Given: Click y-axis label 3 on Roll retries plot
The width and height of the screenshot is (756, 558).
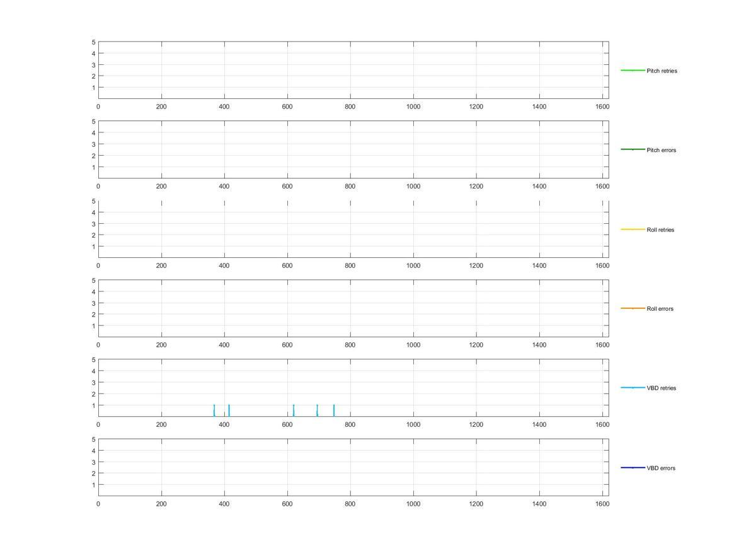Looking at the screenshot, I should 93,224.
